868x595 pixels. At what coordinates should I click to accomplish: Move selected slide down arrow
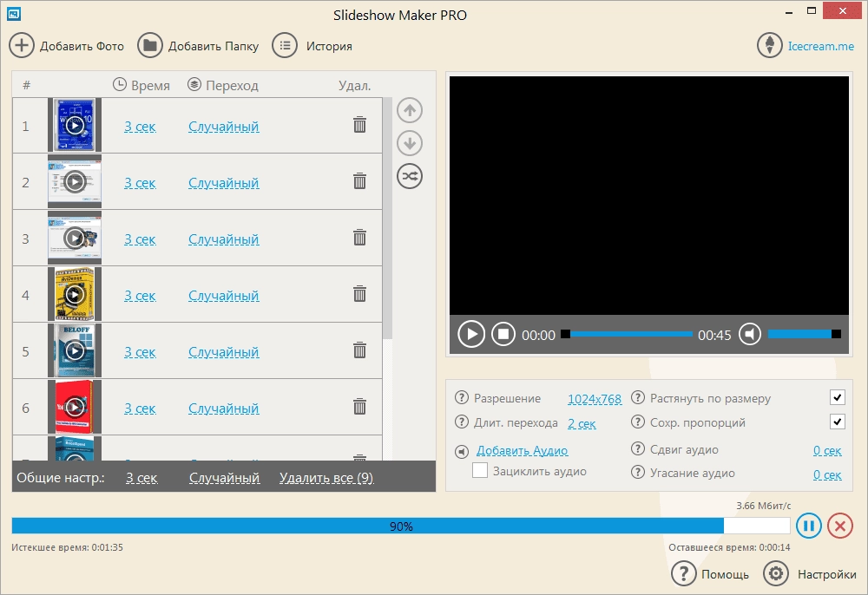click(x=410, y=143)
